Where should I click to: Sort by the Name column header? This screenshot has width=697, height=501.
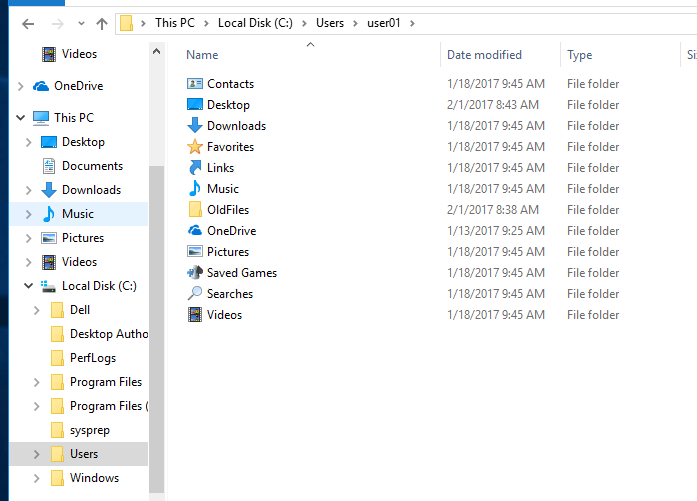202,55
